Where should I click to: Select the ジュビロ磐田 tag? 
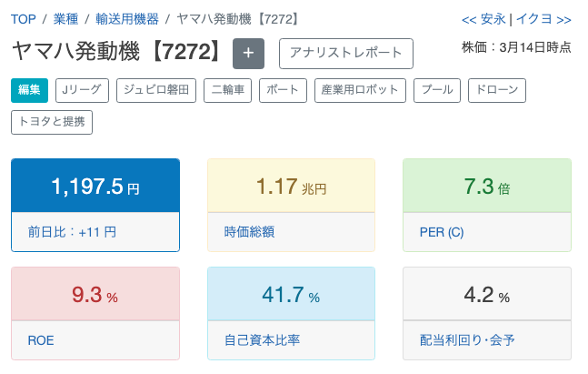pyautogui.click(x=156, y=90)
